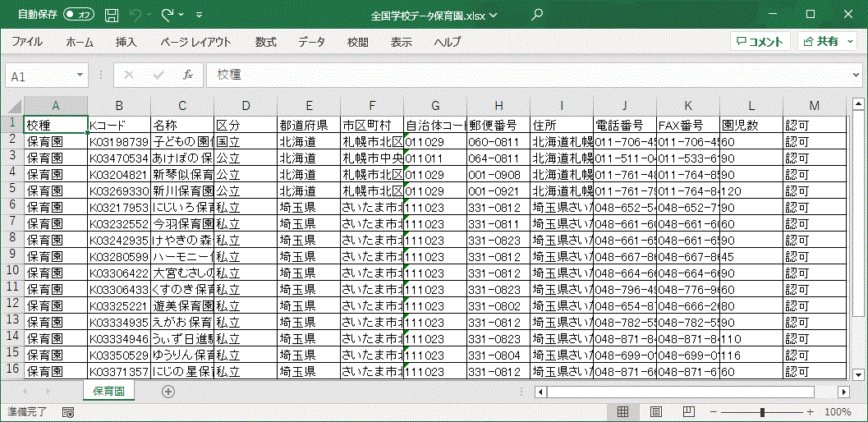Click the コメント button
Viewport: 868px width, 422px height.
click(760, 42)
